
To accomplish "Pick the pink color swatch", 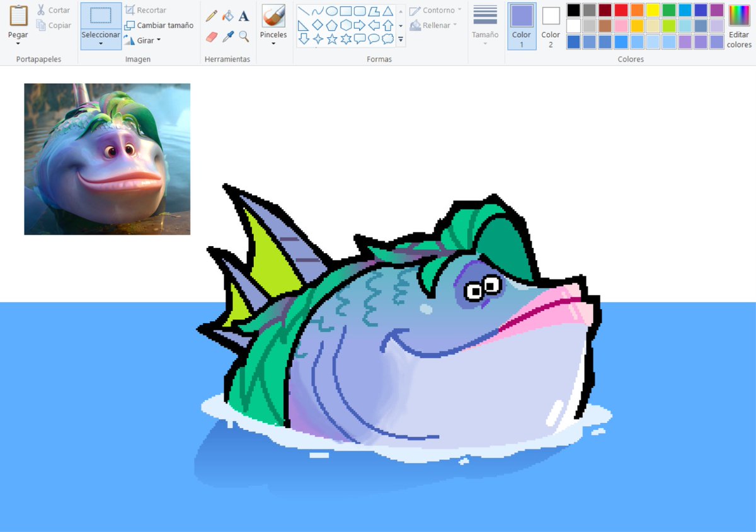I will 621,26.
